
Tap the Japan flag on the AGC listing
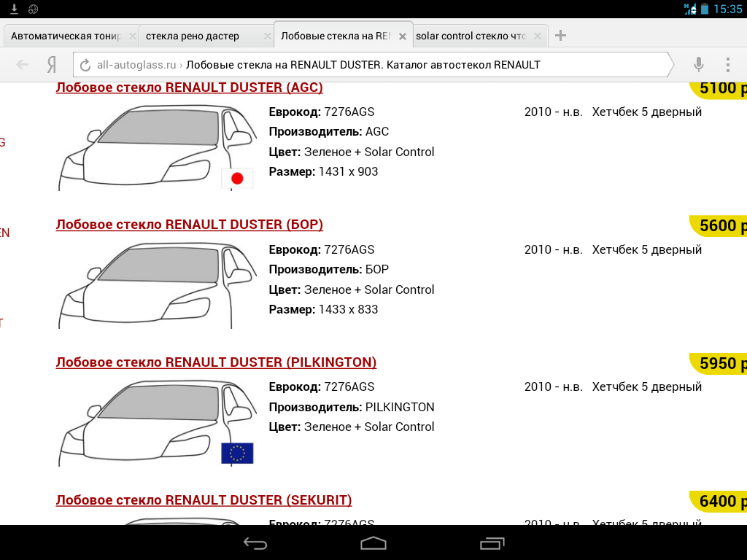click(x=237, y=179)
